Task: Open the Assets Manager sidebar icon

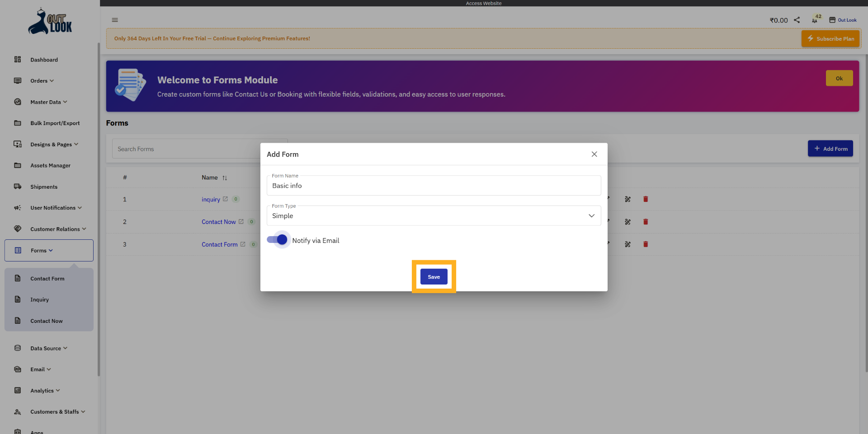Action: 18,165
